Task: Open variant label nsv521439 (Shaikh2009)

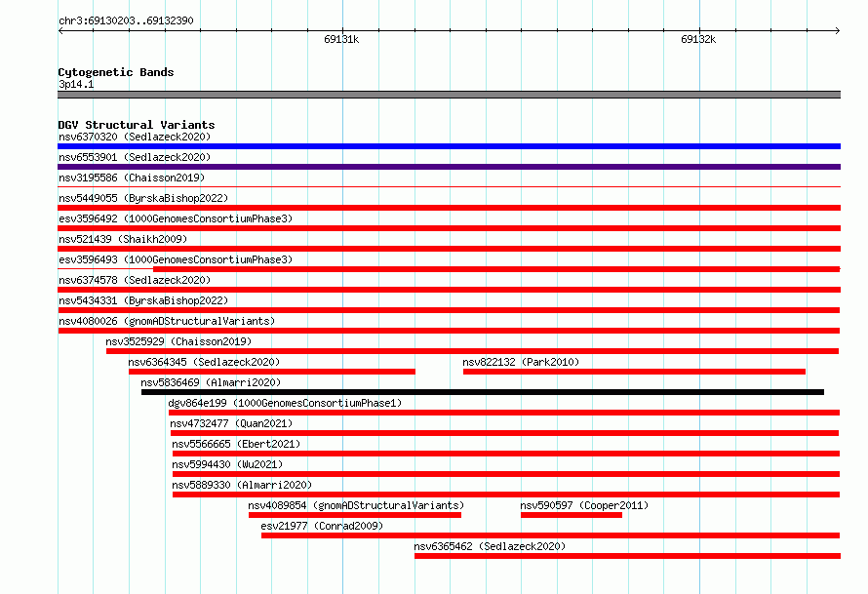Action: (123, 239)
